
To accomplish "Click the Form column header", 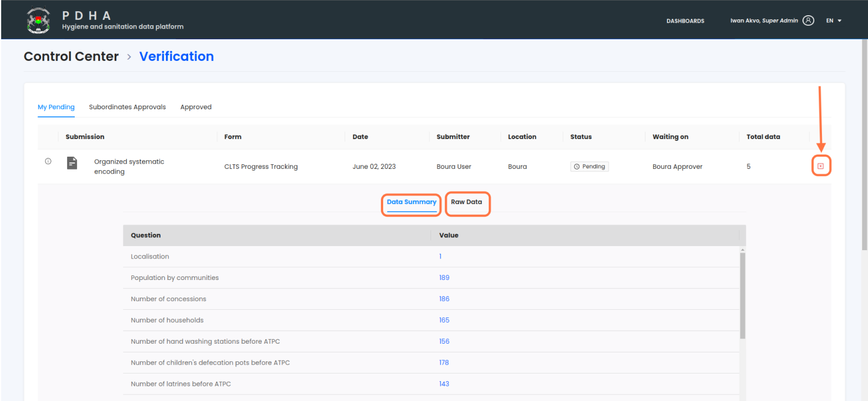I will coord(233,137).
